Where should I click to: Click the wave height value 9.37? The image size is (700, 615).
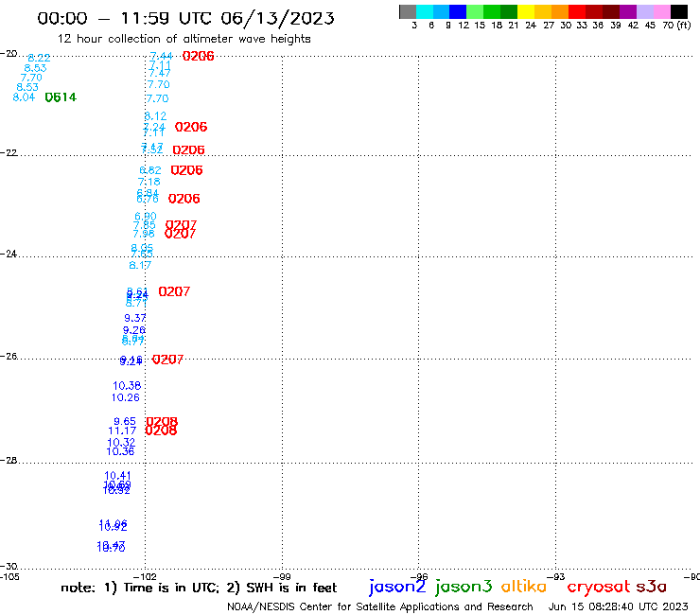(135, 318)
